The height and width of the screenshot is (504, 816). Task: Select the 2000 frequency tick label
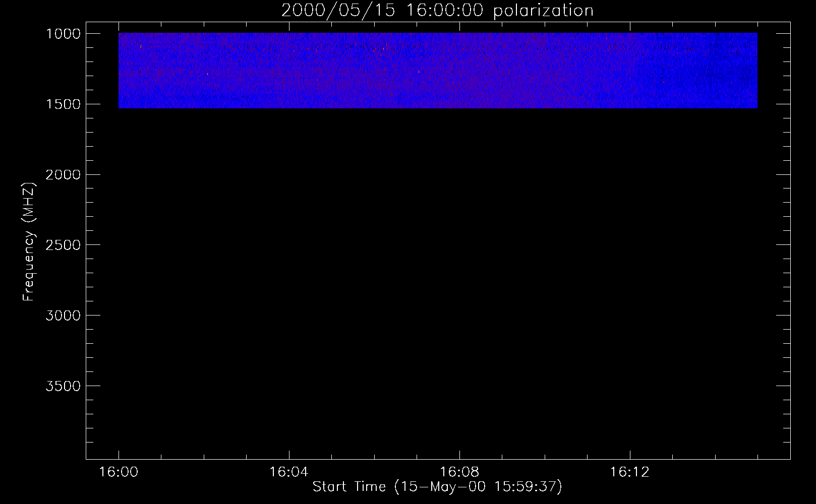[x=63, y=175]
